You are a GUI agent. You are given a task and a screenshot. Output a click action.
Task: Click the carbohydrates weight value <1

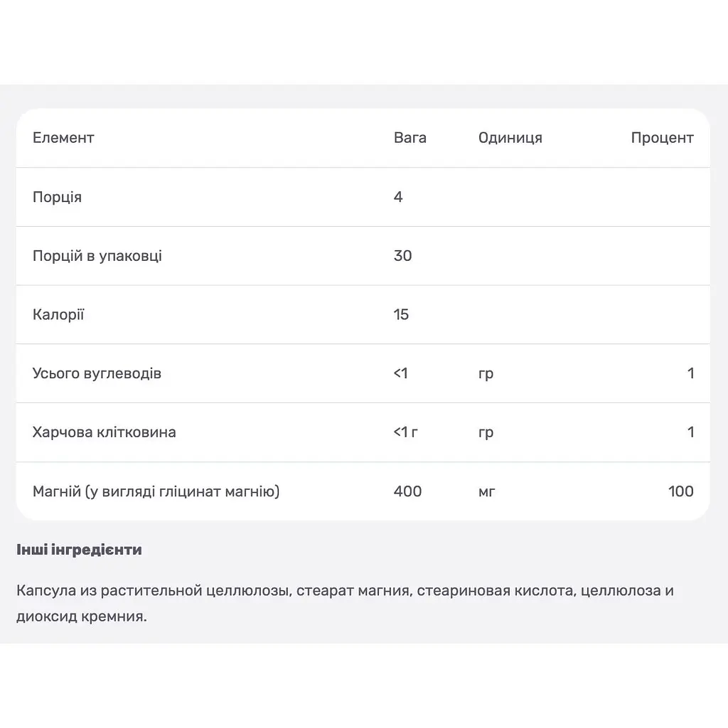(x=401, y=373)
